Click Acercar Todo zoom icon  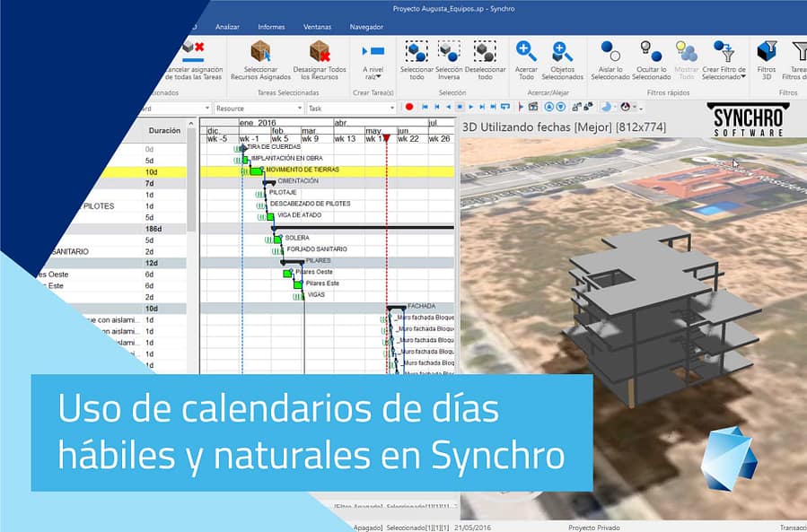tap(526, 51)
